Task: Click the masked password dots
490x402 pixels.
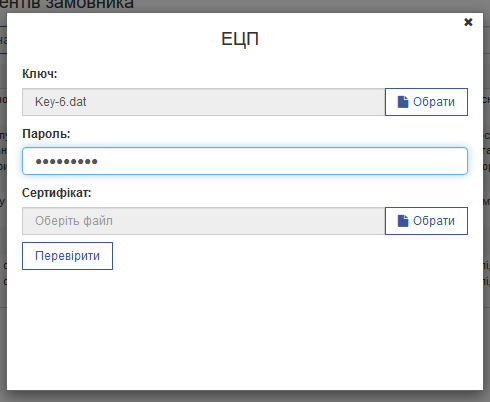Action: tap(67, 162)
